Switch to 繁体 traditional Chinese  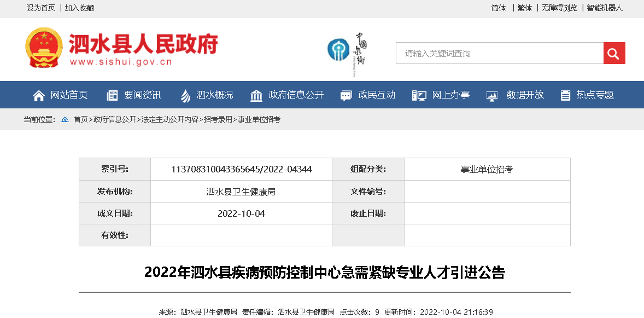coord(525,8)
